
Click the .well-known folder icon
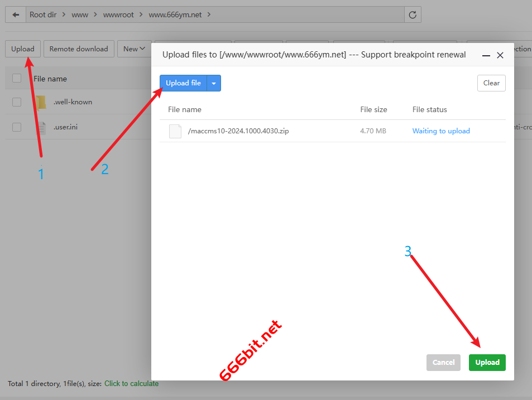[x=41, y=102]
